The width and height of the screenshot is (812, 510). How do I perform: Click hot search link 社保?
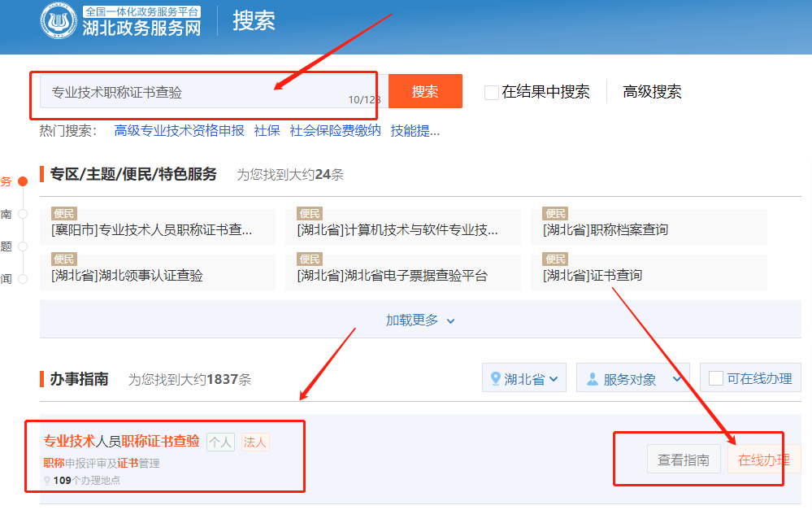coord(267,131)
